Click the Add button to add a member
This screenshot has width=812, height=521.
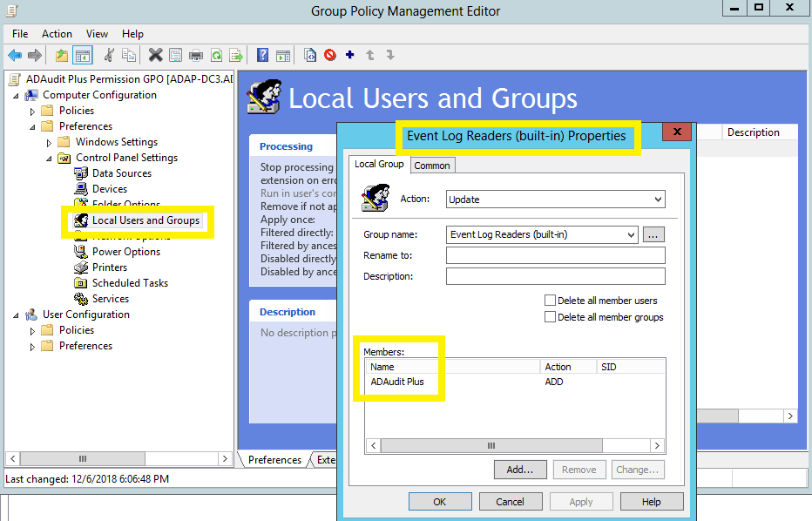(x=520, y=469)
